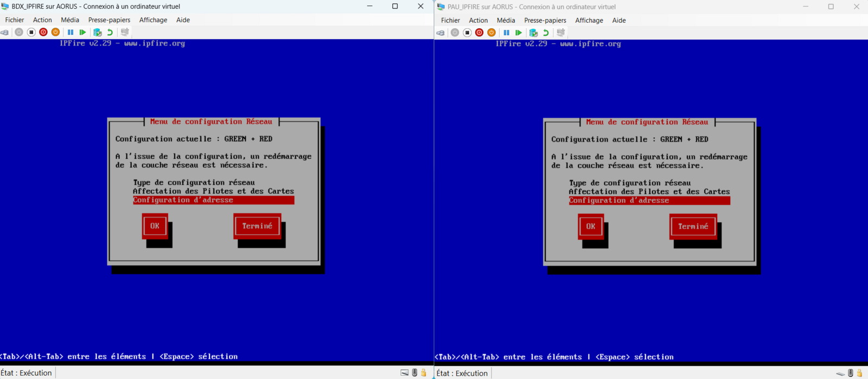
Task: Pause the PAU_IPFIRE virtual machine
Action: point(506,33)
